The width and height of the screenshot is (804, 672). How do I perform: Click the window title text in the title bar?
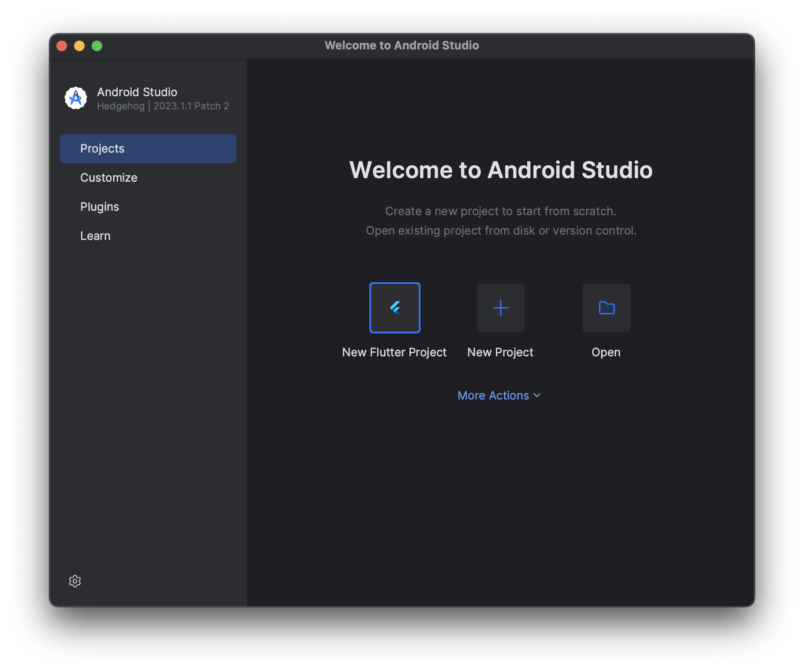[x=402, y=45]
